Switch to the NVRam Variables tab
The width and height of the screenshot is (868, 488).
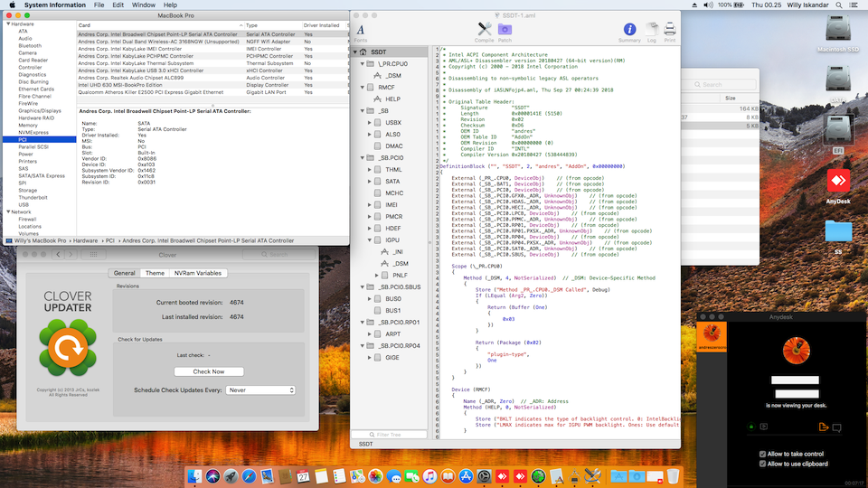196,273
